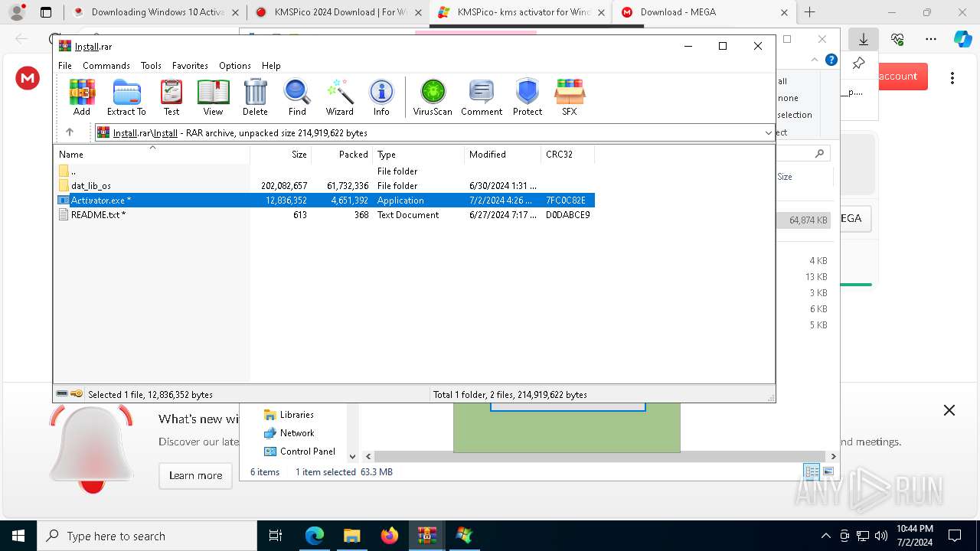Open the File menu
Image resolution: width=980 pixels, height=551 pixels.
coord(65,66)
